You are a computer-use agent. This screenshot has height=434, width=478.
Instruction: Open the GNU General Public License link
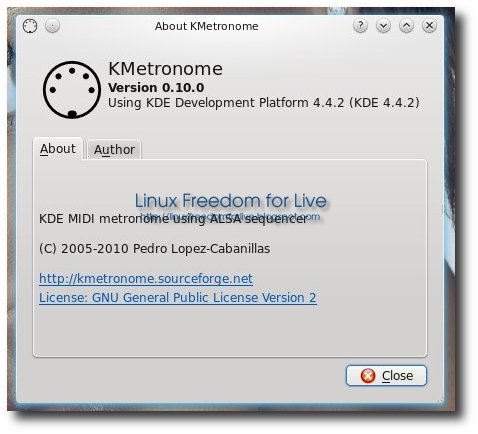pyautogui.click(x=178, y=298)
